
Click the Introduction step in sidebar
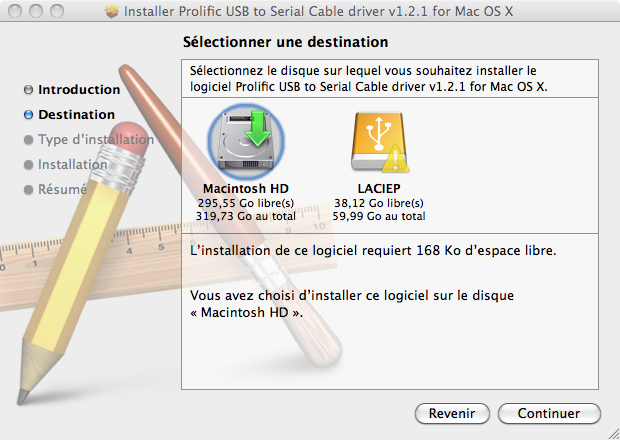pos(79,89)
